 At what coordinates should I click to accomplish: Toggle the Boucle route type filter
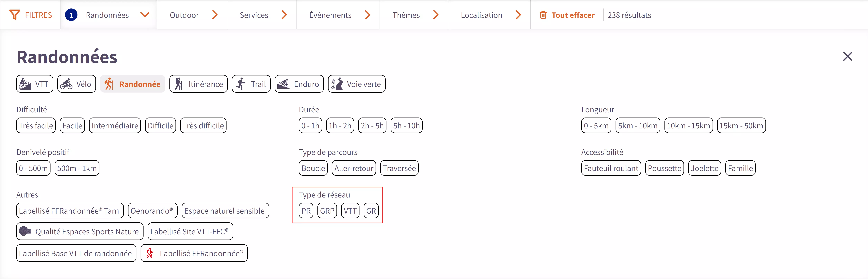(x=313, y=168)
